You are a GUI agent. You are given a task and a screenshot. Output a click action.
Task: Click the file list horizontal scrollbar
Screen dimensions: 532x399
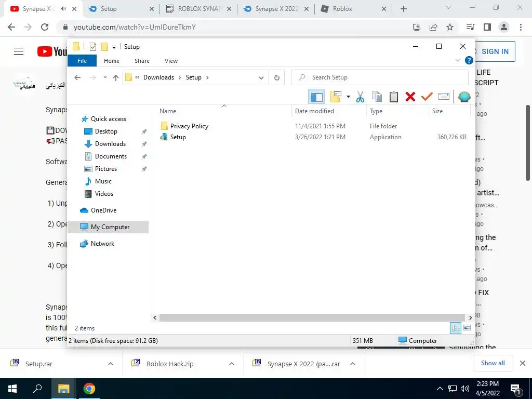(312, 317)
